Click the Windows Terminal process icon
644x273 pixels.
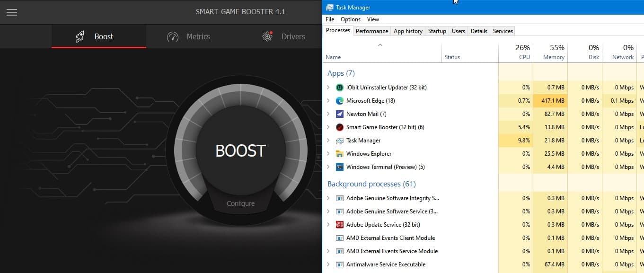point(339,167)
